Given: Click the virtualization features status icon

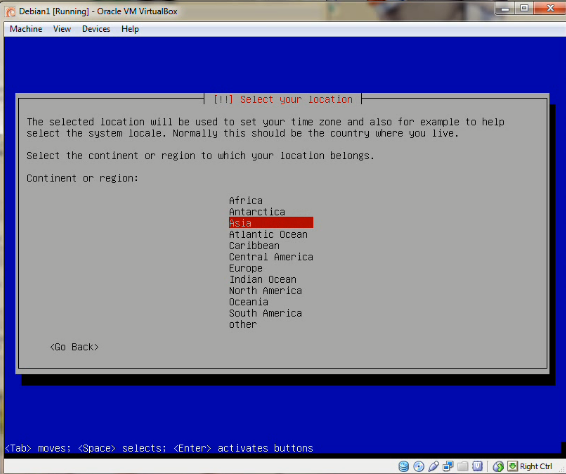Looking at the screenshot, I should coord(477,466).
